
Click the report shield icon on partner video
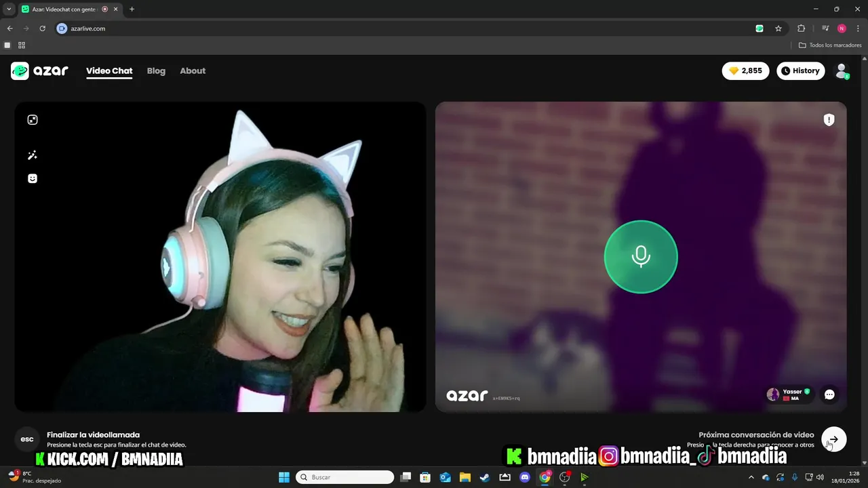coord(829,120)
